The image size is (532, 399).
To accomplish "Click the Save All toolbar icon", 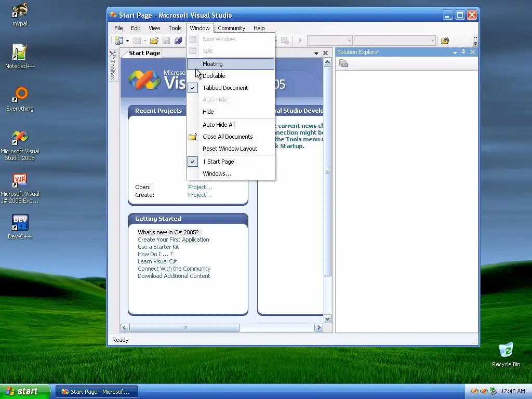I will (x=178, y=41).
